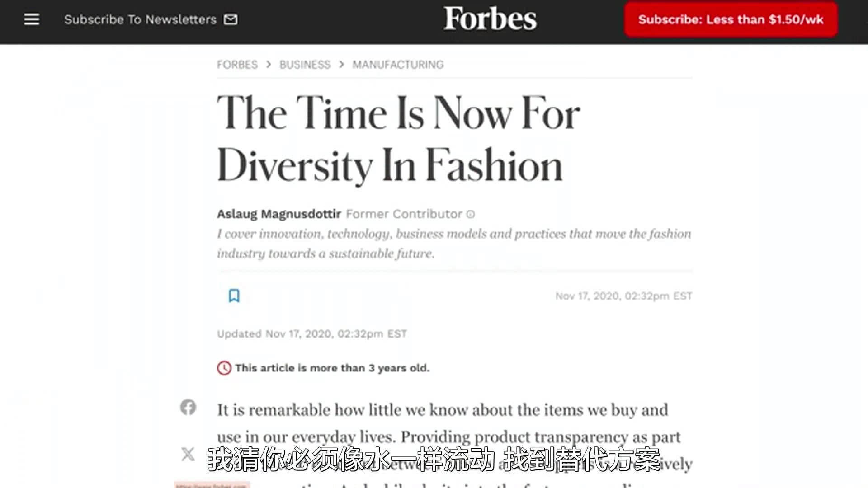Go to the FORBES breadcrumb

click(x=237, y=65)
